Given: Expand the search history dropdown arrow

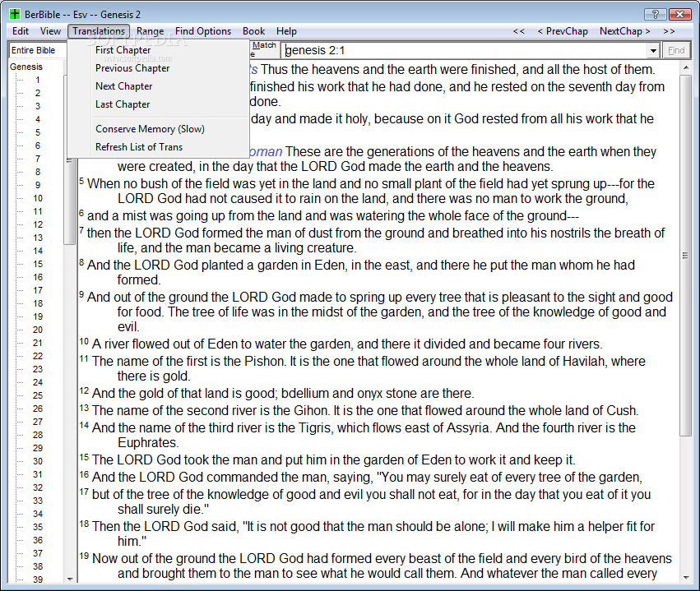Looking at the screenshot, I should click(x=653, y=50).
